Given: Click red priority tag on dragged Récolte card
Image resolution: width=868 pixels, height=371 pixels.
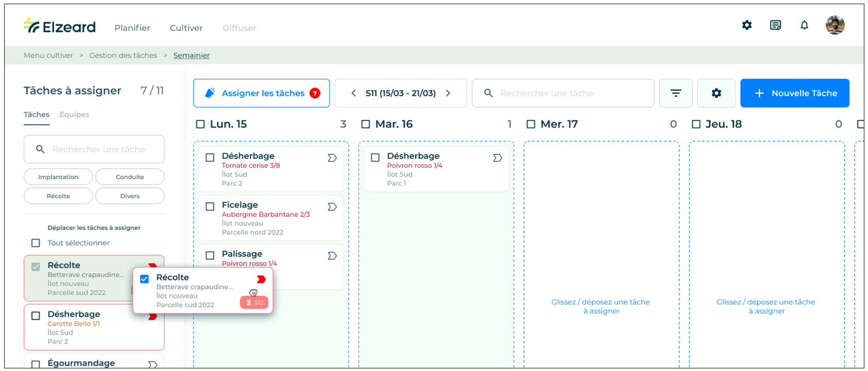Looking at the screenshot, I should [x=261, y=279].
